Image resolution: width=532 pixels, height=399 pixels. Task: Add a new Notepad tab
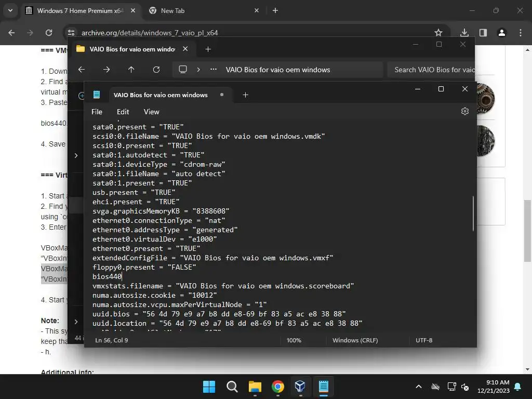click(x=245, y=95)
